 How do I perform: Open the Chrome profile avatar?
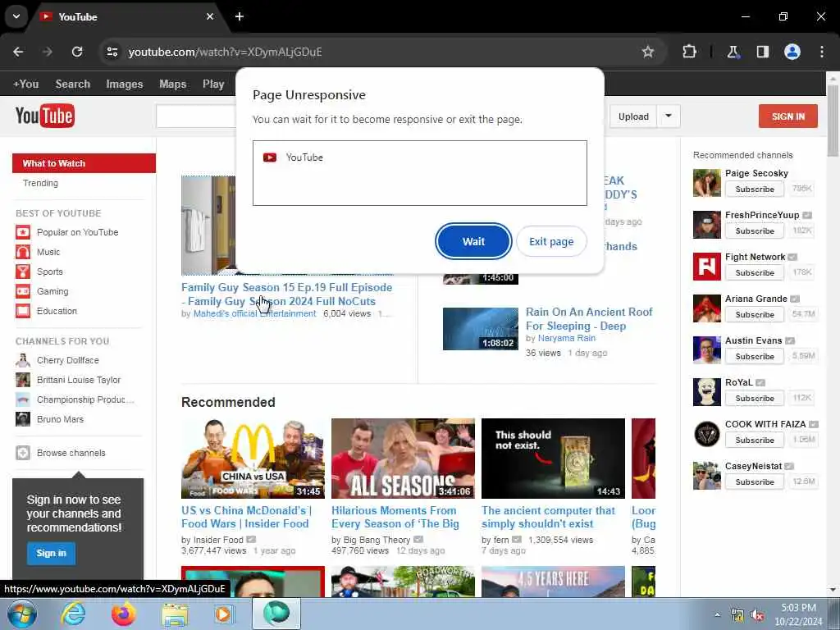click(792, 52)
